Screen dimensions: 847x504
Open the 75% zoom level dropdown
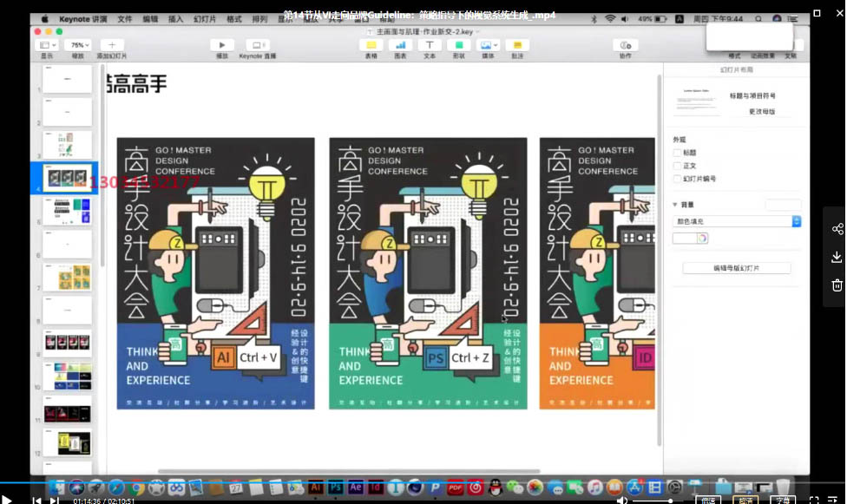80,45
